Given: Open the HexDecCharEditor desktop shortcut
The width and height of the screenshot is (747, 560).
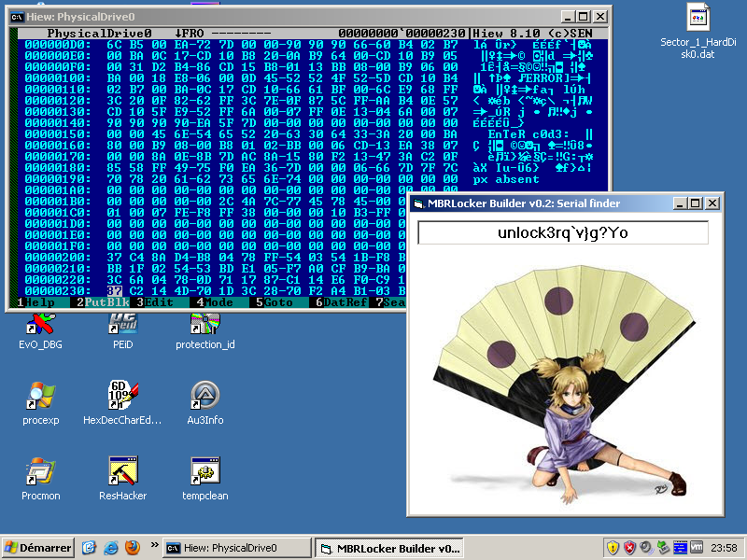Looking at the screenshot, I should click(123, 403).
